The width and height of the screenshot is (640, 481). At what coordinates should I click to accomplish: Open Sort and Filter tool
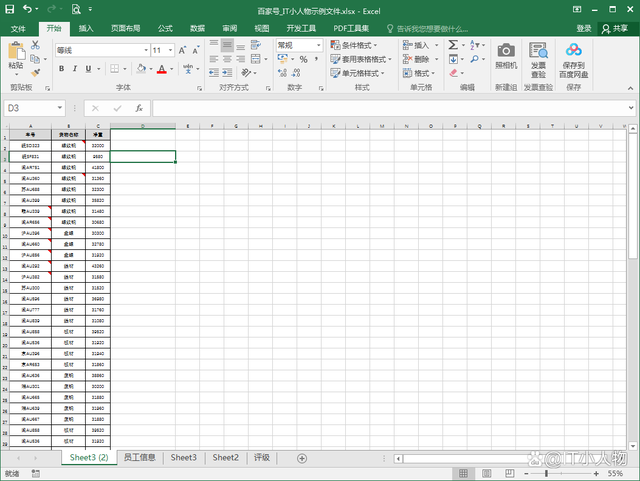click(475, 45)
